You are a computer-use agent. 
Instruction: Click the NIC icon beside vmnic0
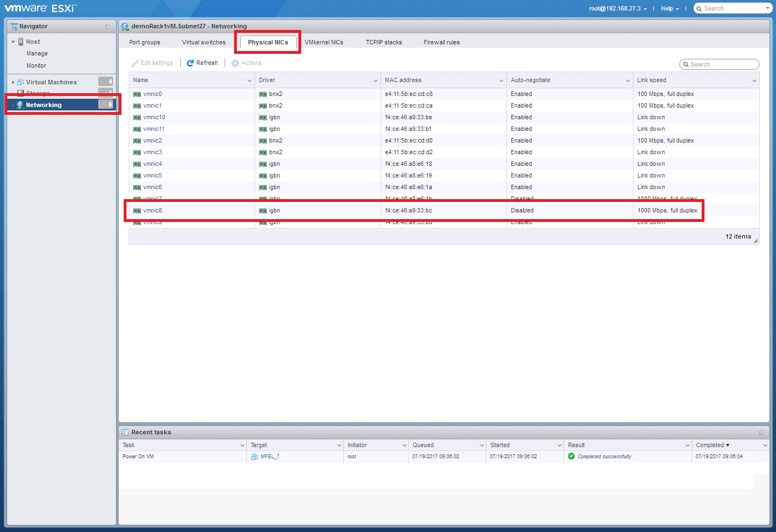137,94
